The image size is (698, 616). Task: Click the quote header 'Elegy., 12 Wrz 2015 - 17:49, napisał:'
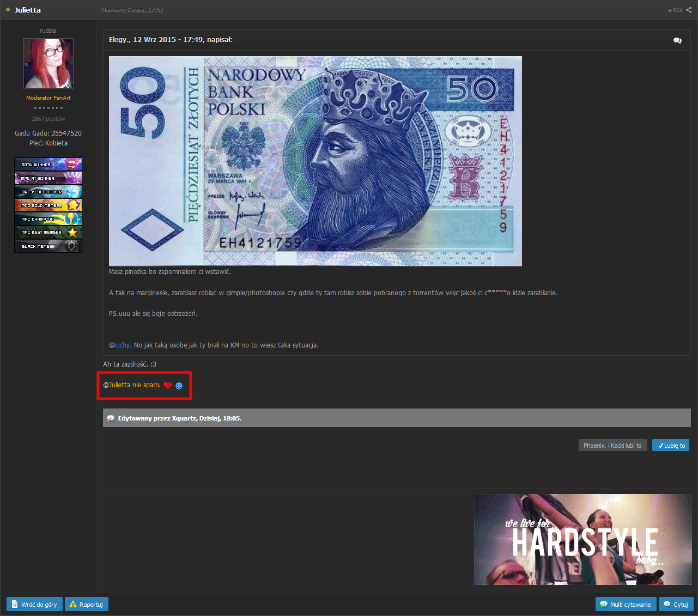coord(171,39)
